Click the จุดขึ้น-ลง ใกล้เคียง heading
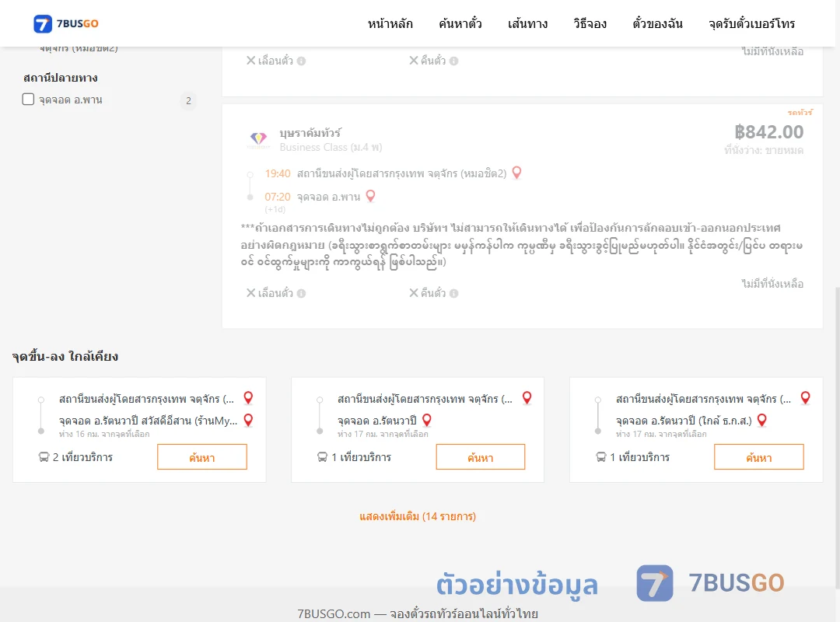The height and width of the screenshot is (622, 840). coord(65,357)
